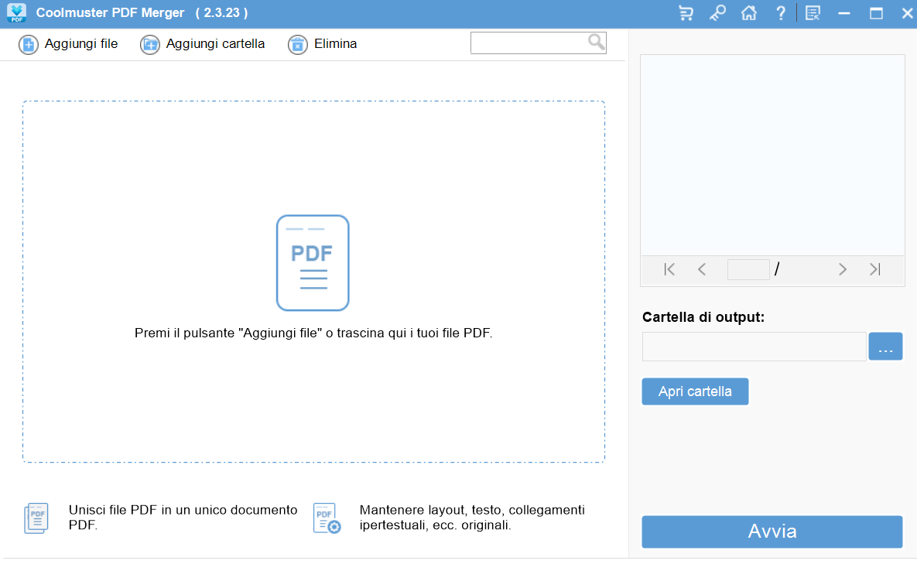Viewport: 917px width, 588px height.
Task: Go to next page in preview
Action: (x=842, y=269)
